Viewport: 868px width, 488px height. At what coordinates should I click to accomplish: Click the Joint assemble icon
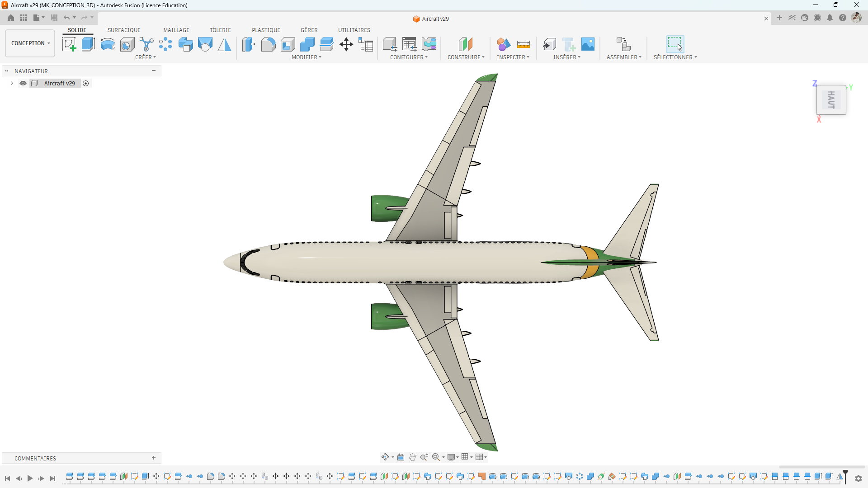[x=623, y=44]
